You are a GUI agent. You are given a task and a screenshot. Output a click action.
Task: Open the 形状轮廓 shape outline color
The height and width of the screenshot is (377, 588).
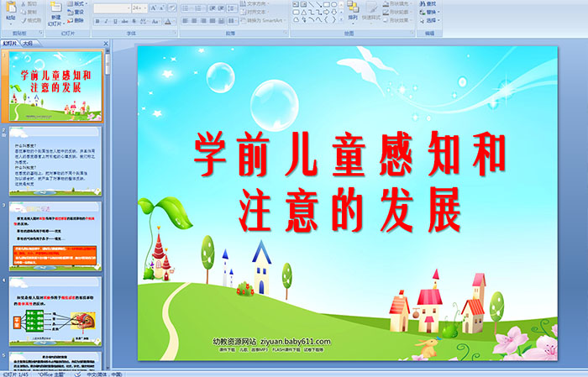(397, 12)
